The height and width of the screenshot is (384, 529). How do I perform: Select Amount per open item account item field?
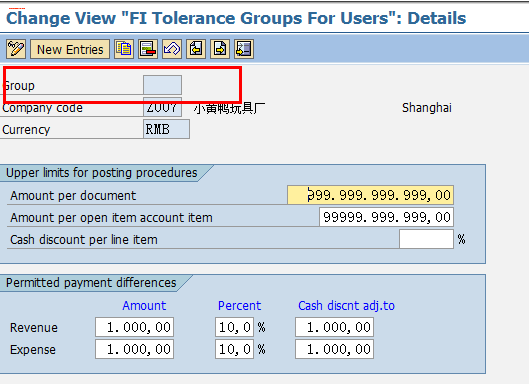click(386, 217)
